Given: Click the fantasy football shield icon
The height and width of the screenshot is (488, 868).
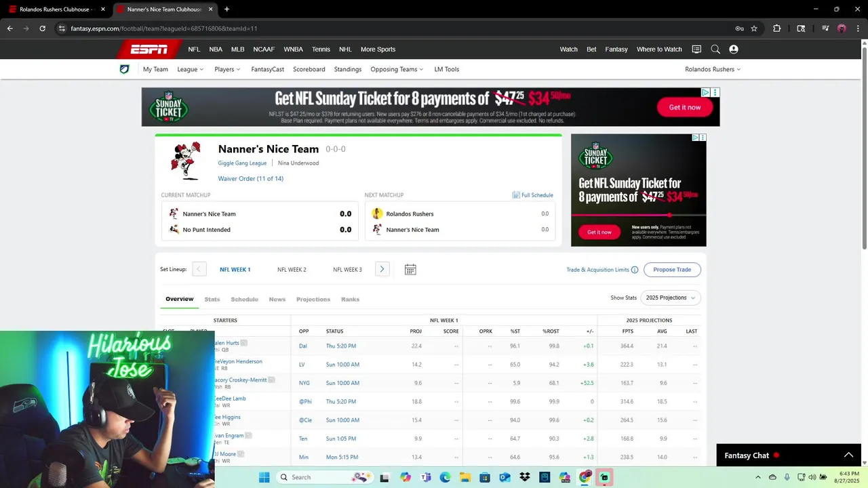Looking at the screenshot, I should (x=124, y=69).
